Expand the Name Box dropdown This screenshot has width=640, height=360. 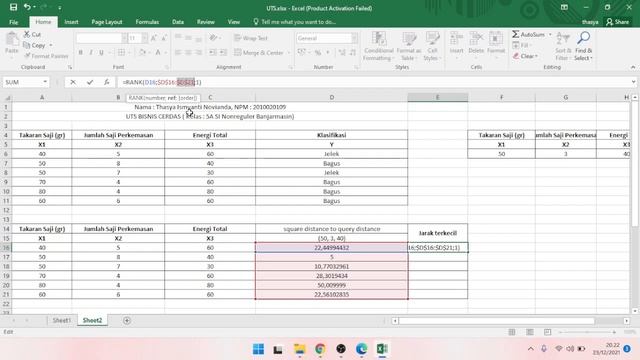45,82
